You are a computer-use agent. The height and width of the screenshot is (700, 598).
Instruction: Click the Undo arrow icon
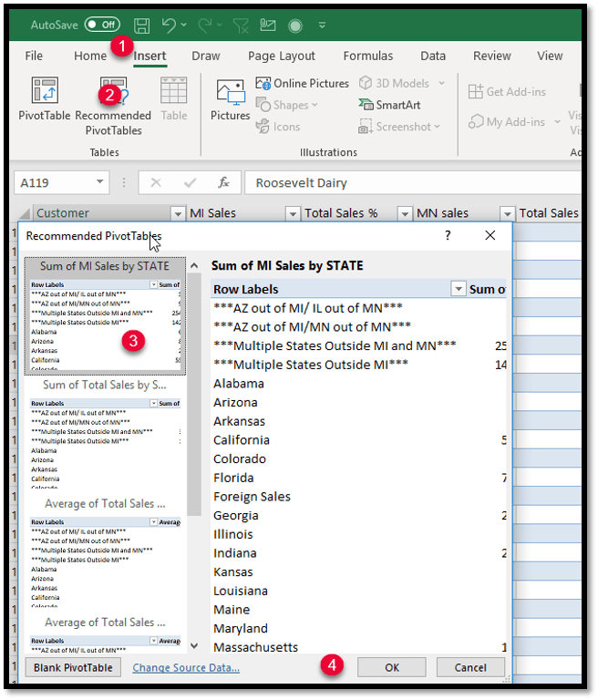coord(169,25)
